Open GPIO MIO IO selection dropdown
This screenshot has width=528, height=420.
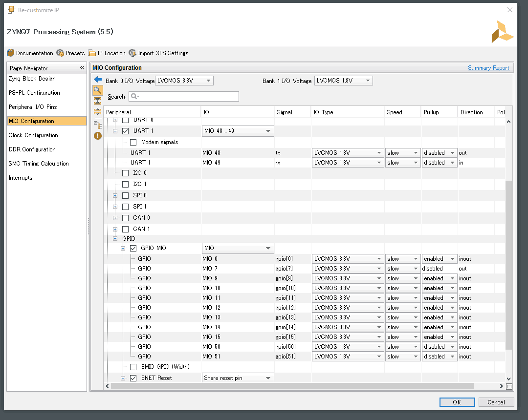(238, 248)
